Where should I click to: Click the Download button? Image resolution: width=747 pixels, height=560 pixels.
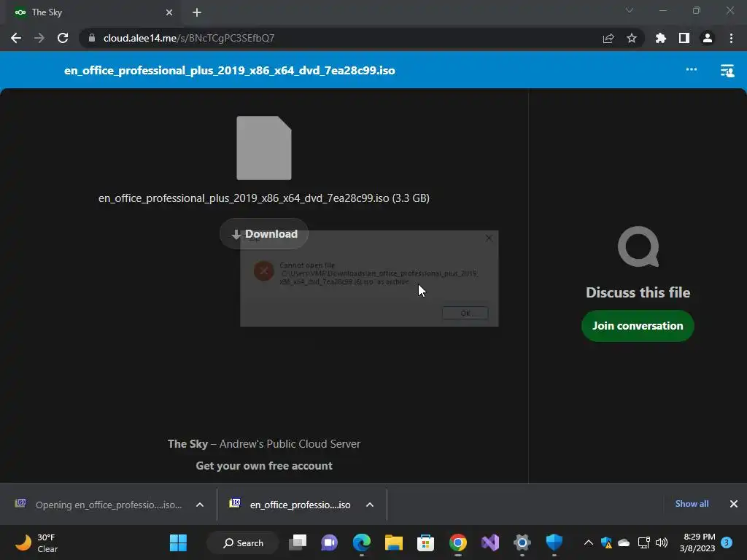(264, 234)
